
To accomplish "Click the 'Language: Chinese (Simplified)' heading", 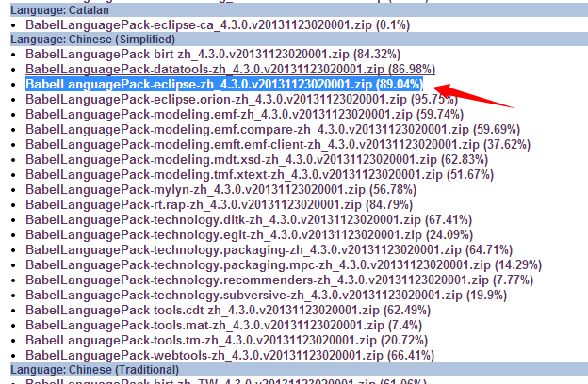I will pos(93,40).
